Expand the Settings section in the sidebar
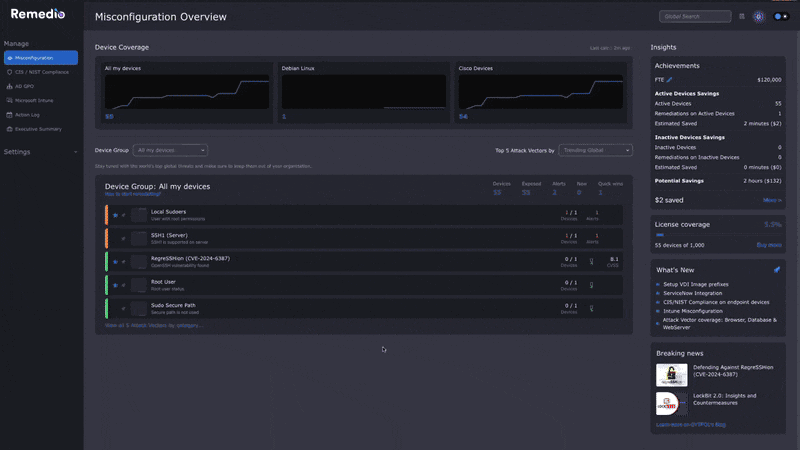The width and height of the screenshot is (800, 450). point(41,152)
